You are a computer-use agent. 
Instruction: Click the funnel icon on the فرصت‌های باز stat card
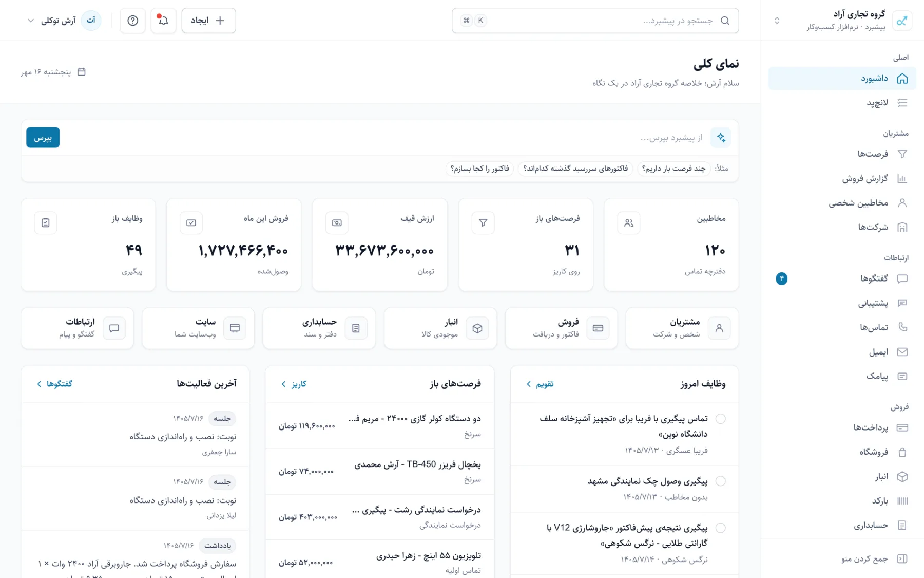tap(483, 223)
